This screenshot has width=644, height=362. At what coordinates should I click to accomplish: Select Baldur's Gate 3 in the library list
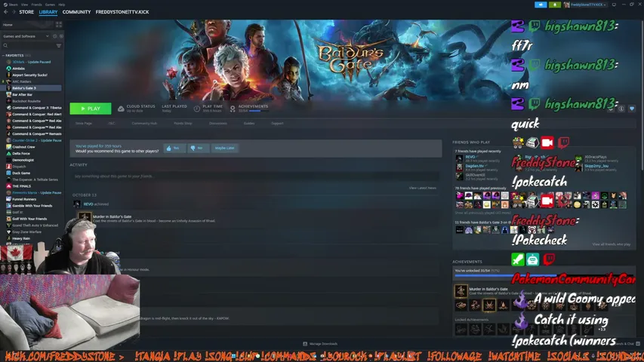click(x=32, y=87)
